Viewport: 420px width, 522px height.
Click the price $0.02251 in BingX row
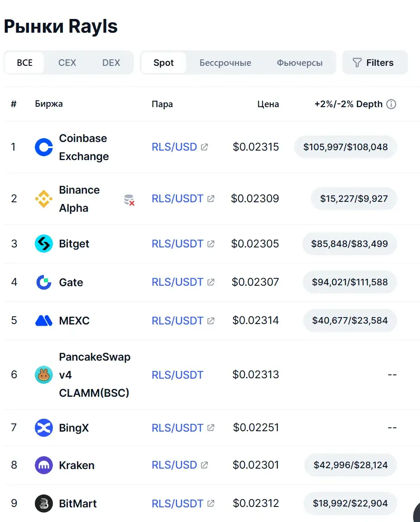256,428
